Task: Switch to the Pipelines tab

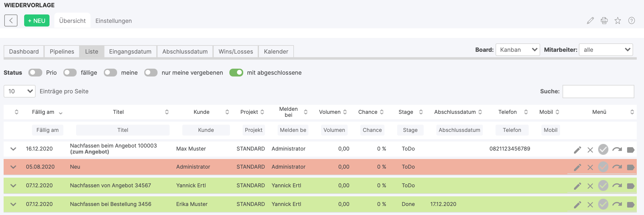Action: click(x=62, y=51)
